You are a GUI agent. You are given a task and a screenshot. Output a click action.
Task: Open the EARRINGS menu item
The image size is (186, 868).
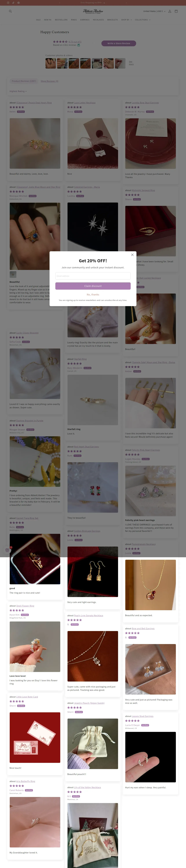85,20
